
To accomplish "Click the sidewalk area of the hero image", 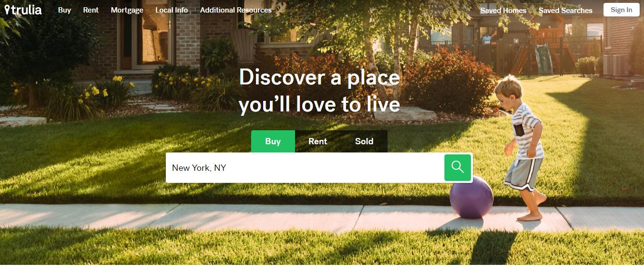I will pos(241,218).
